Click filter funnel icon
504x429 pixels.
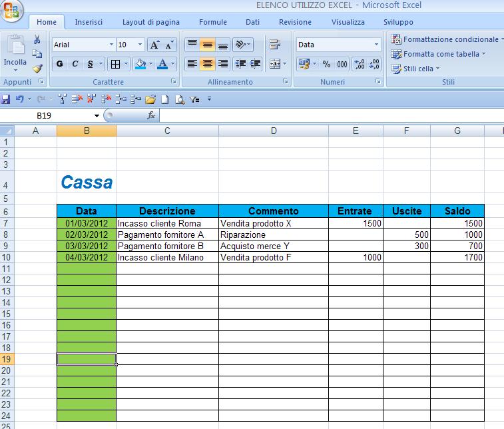tap(194, 99)
